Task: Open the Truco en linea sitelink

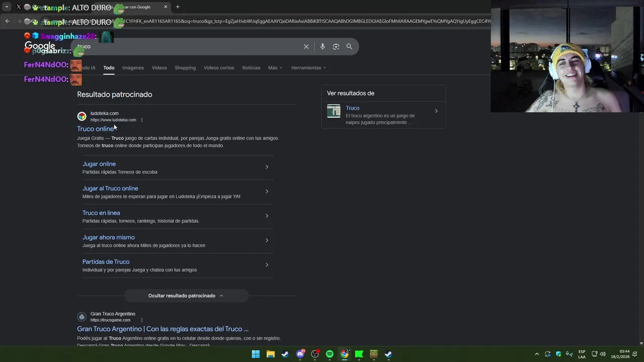Action: point(101,213)
